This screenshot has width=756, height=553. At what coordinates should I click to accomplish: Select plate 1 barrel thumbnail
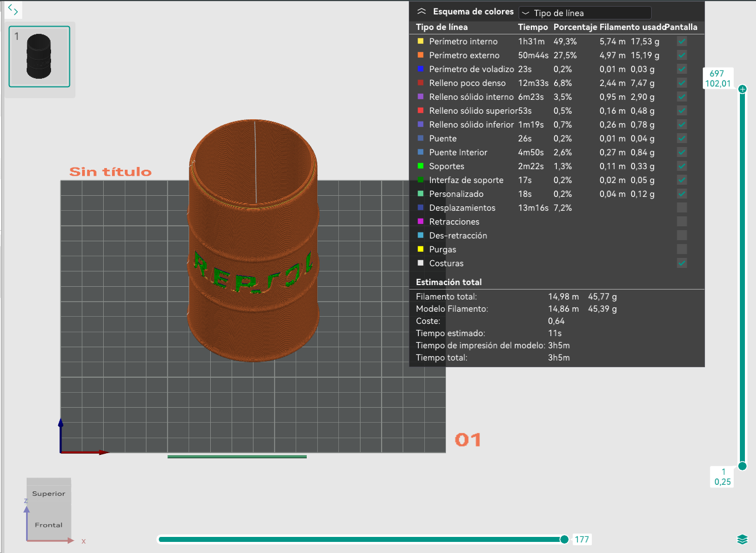[39, 57]
